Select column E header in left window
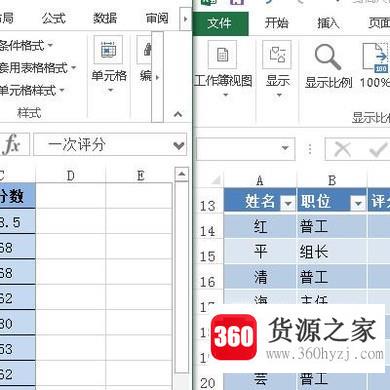Image resolution: width=390 pixels, height=390 pixels. tap(140, 175)
